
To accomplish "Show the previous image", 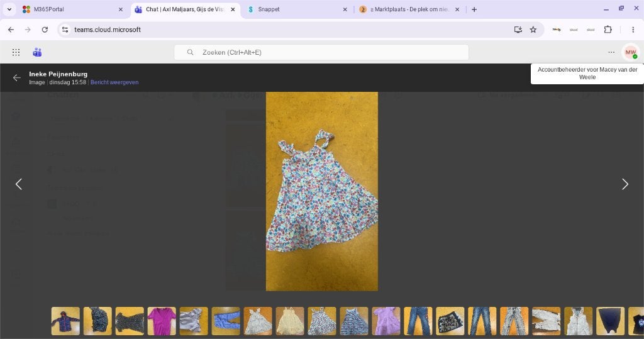I will (x=18, y=184).
